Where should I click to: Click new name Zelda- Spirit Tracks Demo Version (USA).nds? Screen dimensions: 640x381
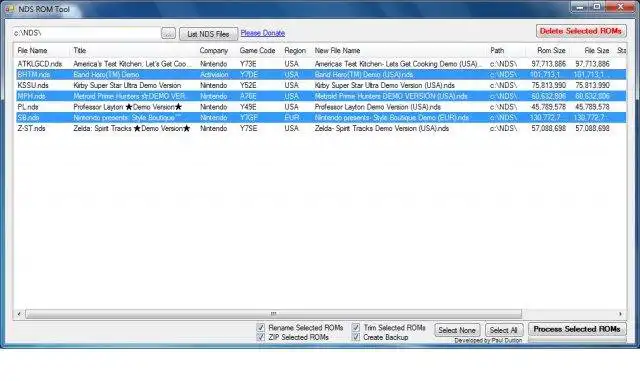[382, 128]
